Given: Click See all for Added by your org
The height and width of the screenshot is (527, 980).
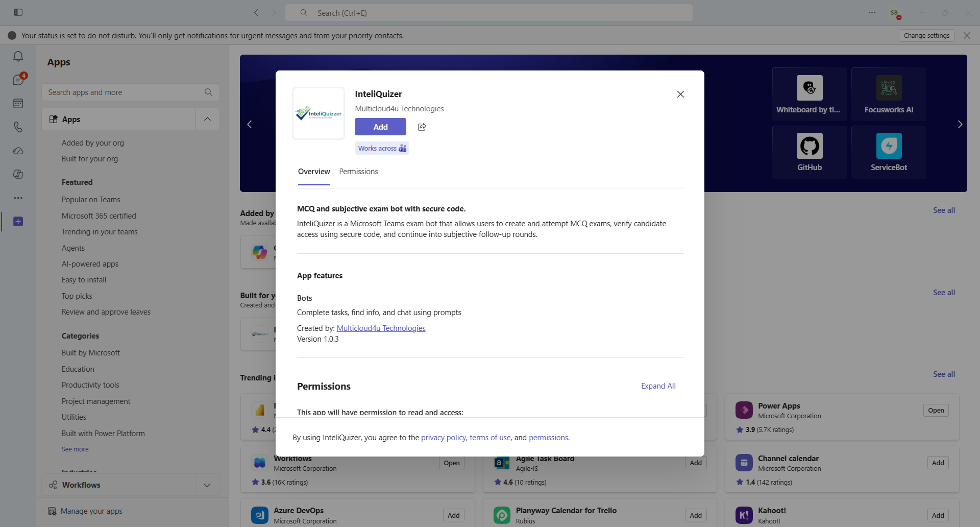Looking at the screenshot, I should [x=944, y=210].
